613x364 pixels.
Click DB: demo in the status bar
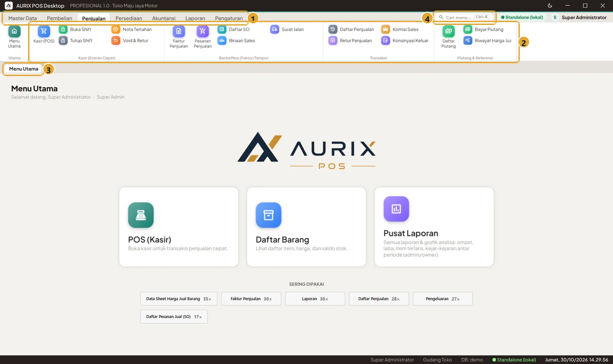[x=472, y=360]
